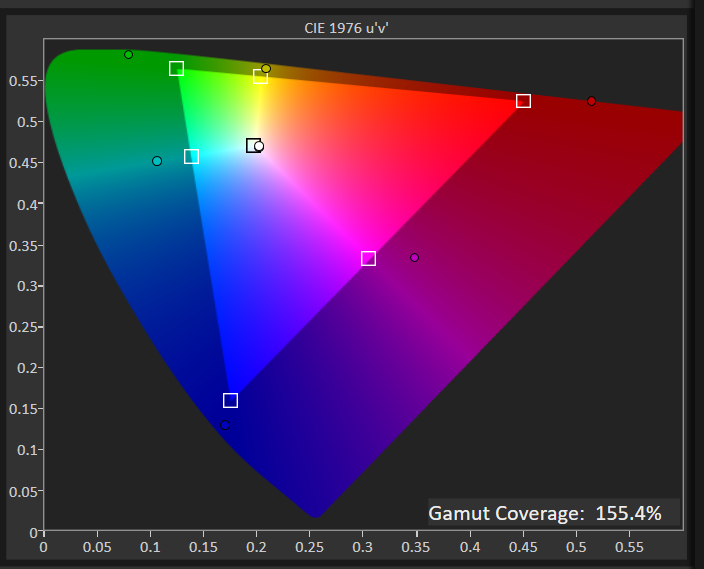The height and width of the screenshot is (569, 704).
Task: Select the cyan secondary target square
Action: [191, 157]
